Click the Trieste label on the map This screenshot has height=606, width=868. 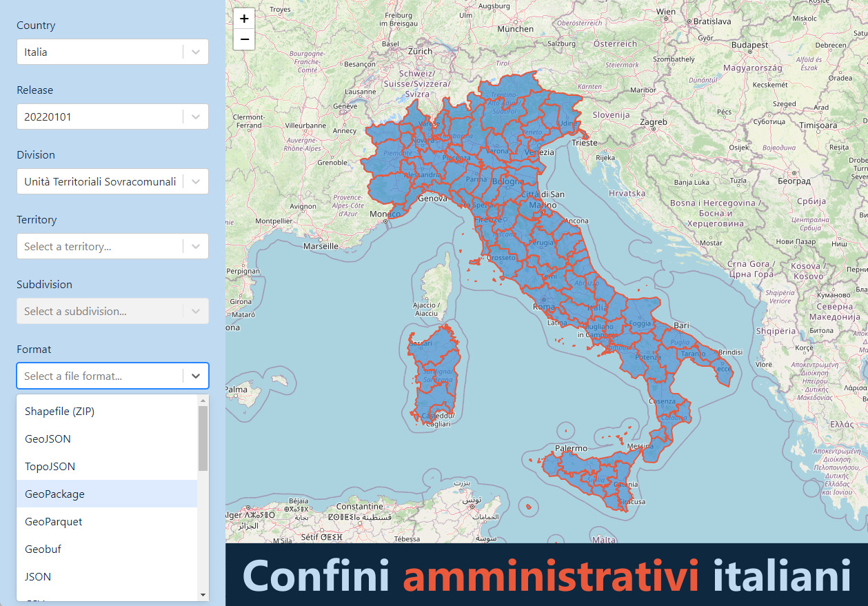click(585, 142)
